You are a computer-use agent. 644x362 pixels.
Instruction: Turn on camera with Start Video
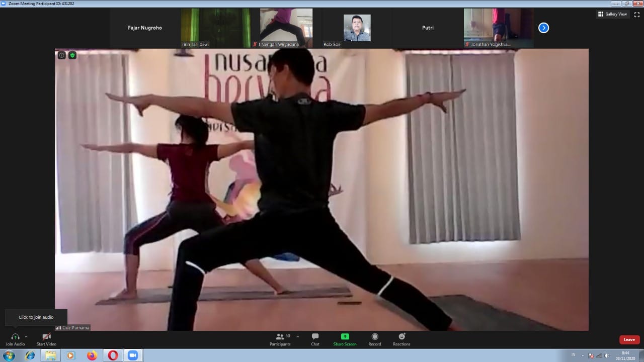46,337
